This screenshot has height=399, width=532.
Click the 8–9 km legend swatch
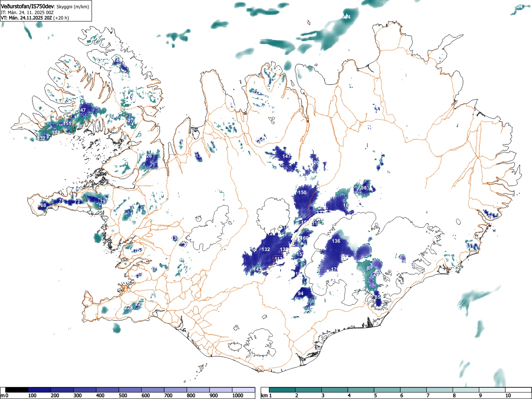tap(466, 390)
